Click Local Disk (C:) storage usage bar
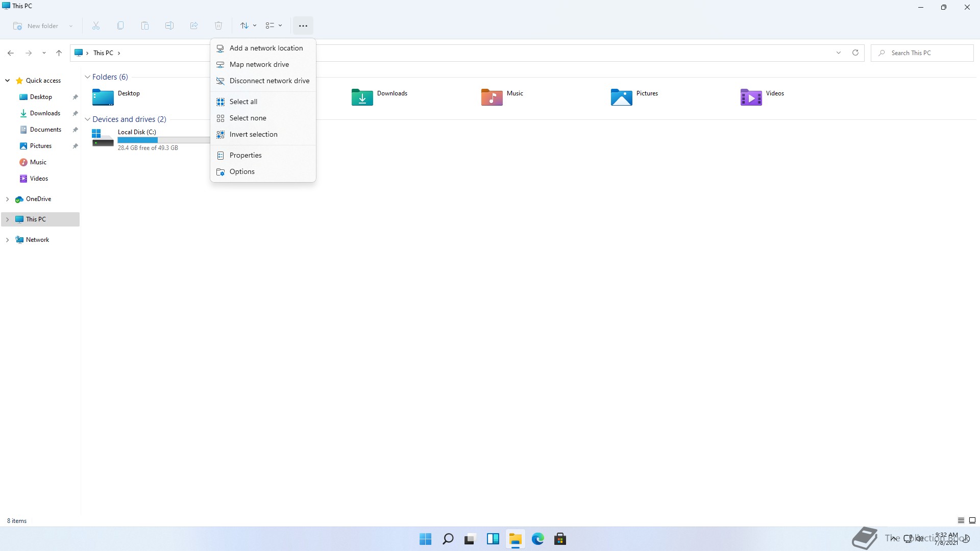 point(163,140)
